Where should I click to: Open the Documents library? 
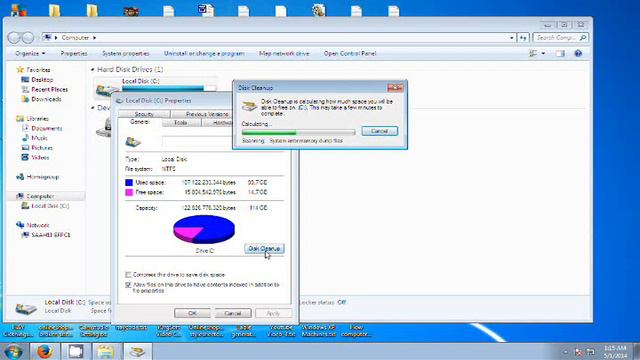click(x=47, y=128)
